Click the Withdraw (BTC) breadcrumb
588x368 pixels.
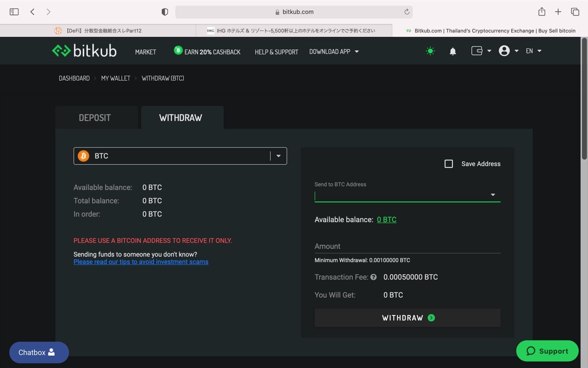pyautogui.click(x=163, y=78)
